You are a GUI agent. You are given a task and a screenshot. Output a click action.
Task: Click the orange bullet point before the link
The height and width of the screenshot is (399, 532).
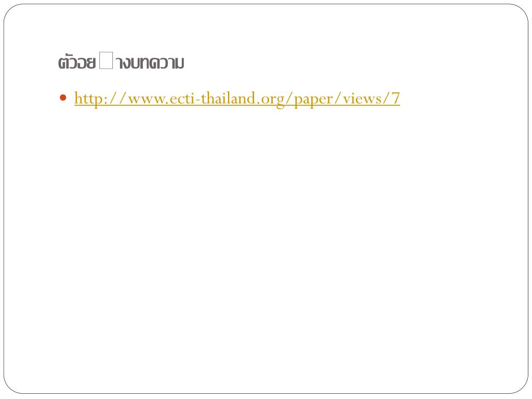pos(63,98)
